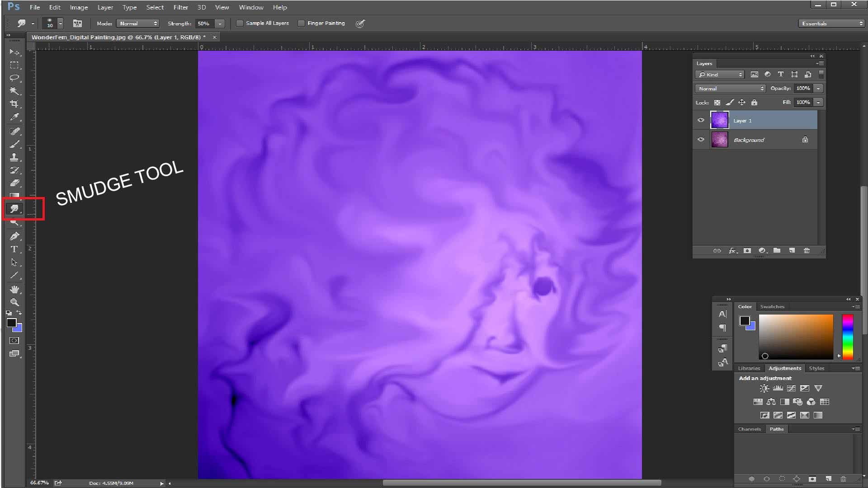This screenshot has width=868, height=488.
Task: Enable Sample All Layers checkbox
Action: [x=240, y=23]
